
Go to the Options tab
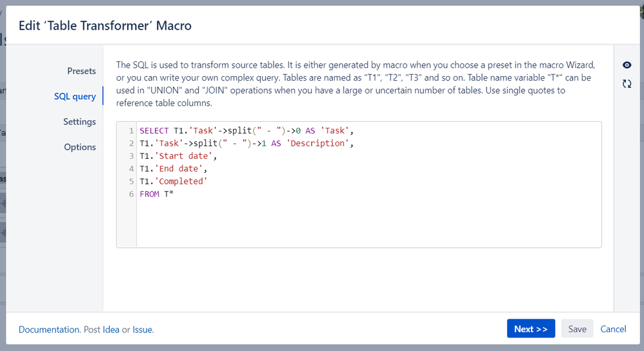point(79,147)
